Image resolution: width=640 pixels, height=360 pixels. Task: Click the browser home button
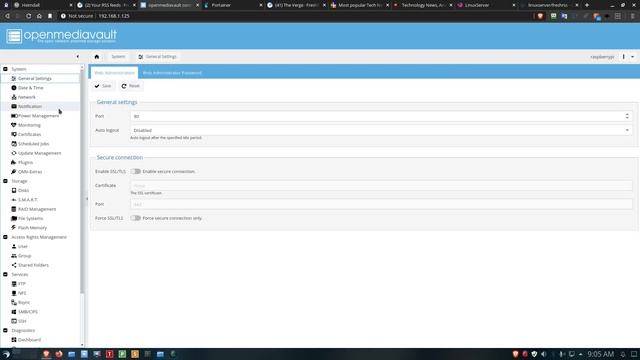click(39, 16)
